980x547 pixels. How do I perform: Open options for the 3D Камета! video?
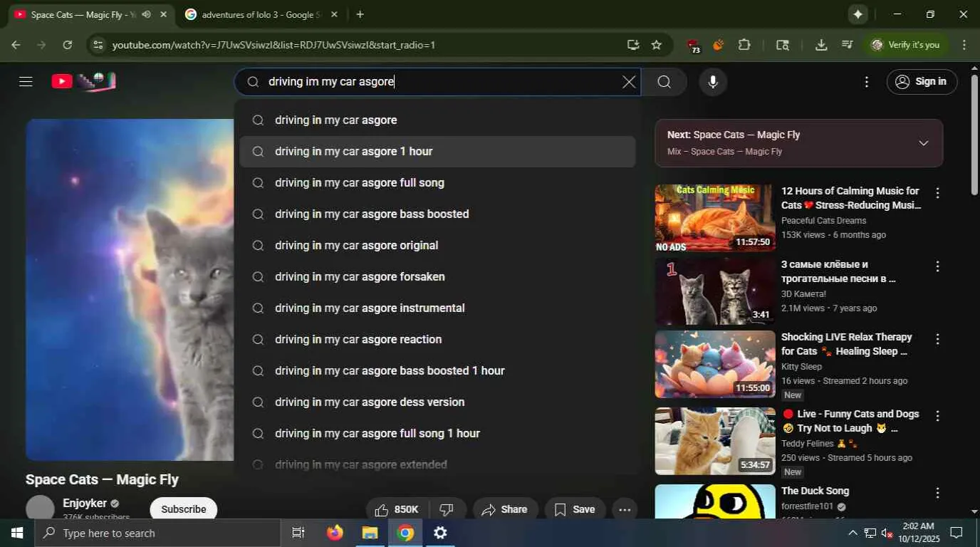tap(937, 266)
